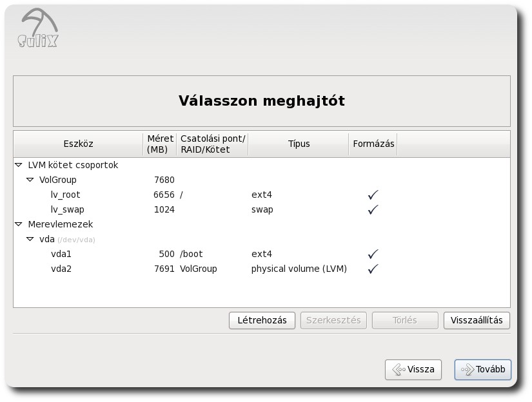The image size is (532, 402).
Task: Select the vda1 partition row
Action: point(262,254)
